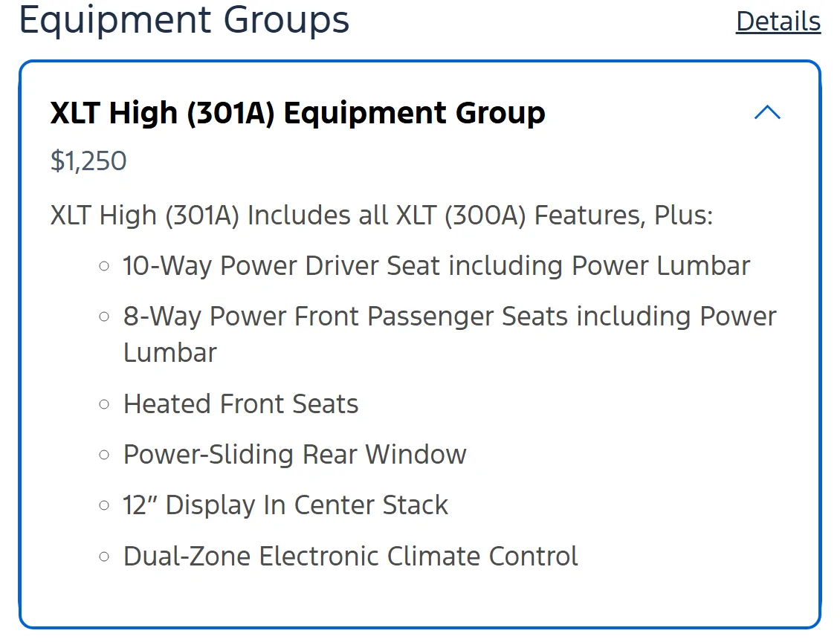Select the 12" Display In Center Stack item

(x=285, y=505)
